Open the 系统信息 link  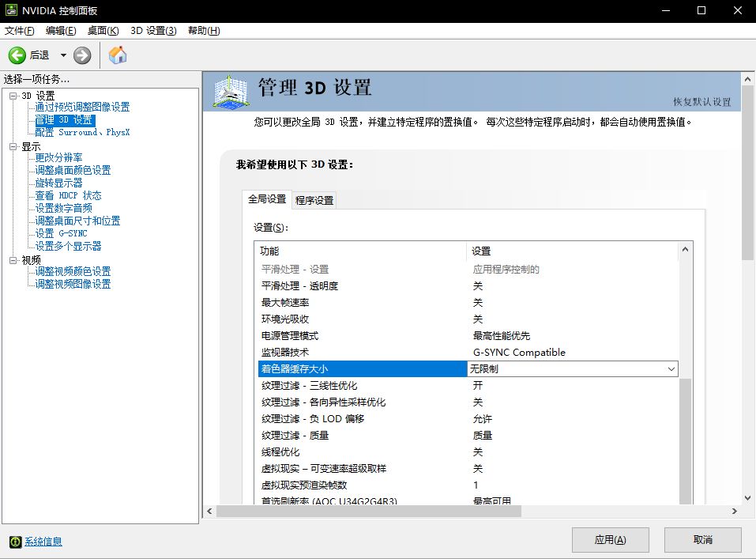43,542
